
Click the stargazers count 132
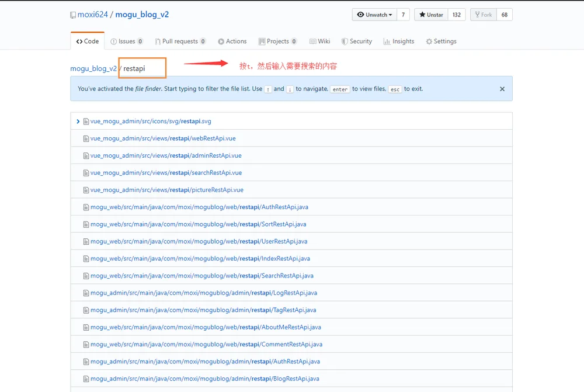[x=457, y=15]
